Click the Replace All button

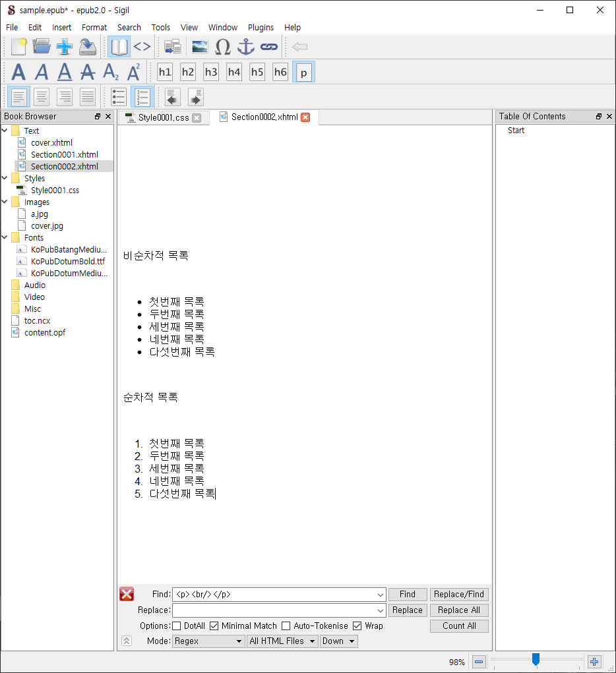[x=459, y=610]
